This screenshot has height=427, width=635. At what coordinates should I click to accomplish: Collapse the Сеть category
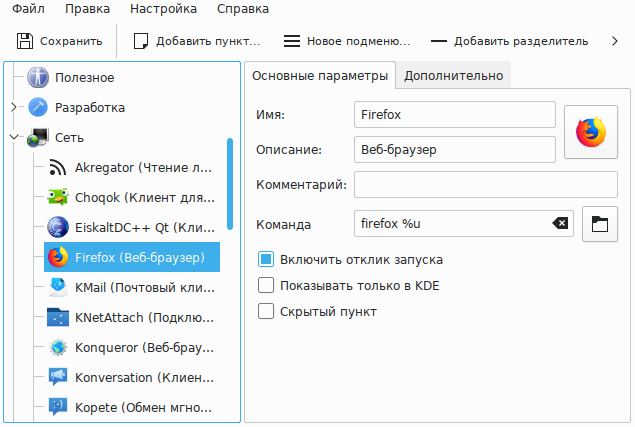click(x=14, y=137)
